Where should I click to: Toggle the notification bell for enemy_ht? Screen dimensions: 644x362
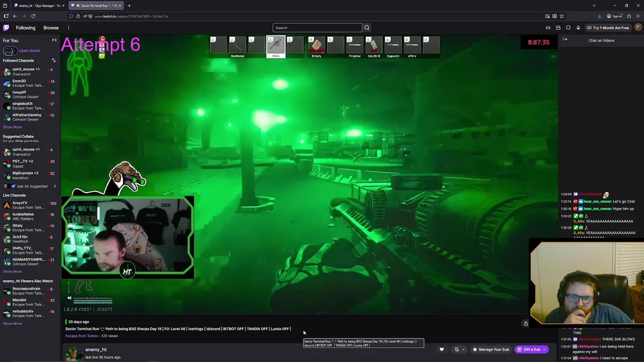pyautogui.click(x=457, y=349)
